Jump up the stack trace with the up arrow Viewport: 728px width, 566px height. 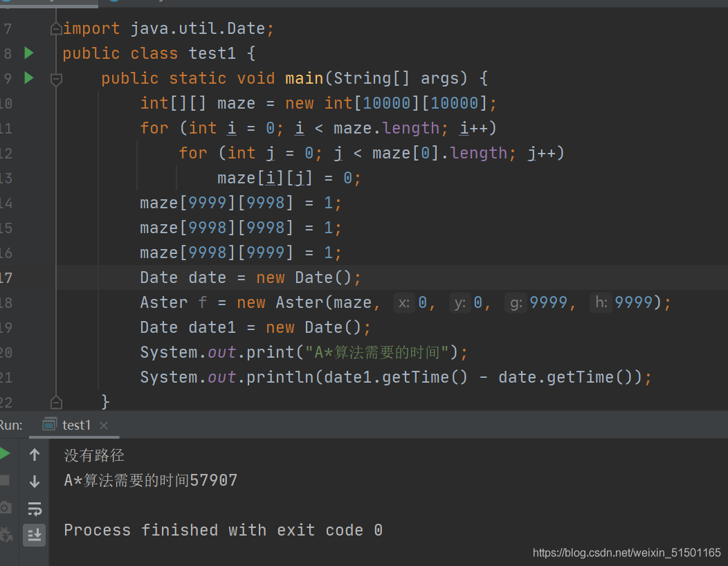[x=35, y=455]
